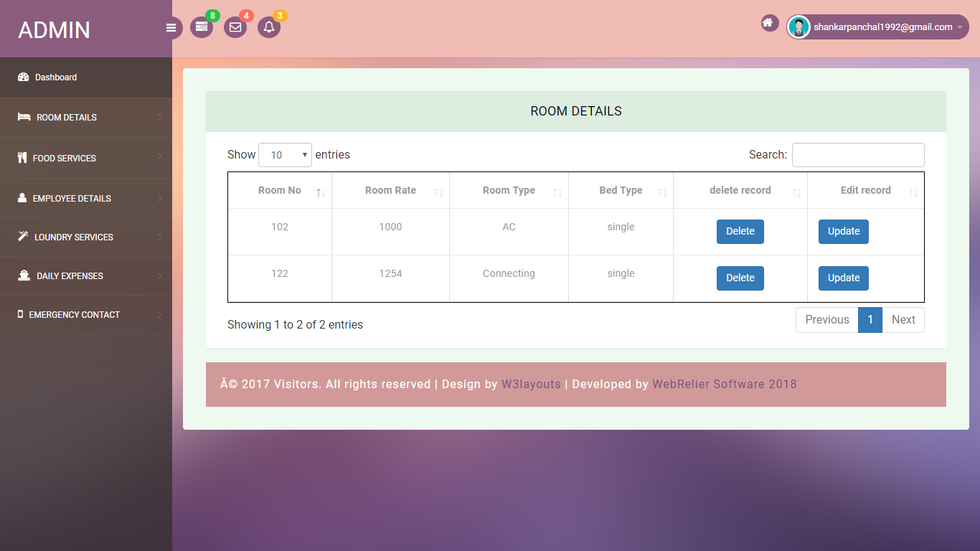The height and width of the screenshot is (551, 980).
Task: Expand the Food Services sidebar chevron
Action: (159, 156)
